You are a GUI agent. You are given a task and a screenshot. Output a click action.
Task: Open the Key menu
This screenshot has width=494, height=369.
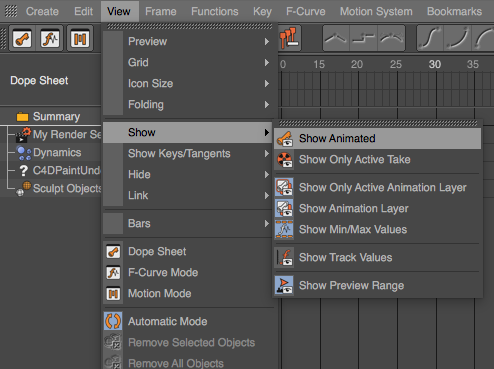click(x=262, y=12)
